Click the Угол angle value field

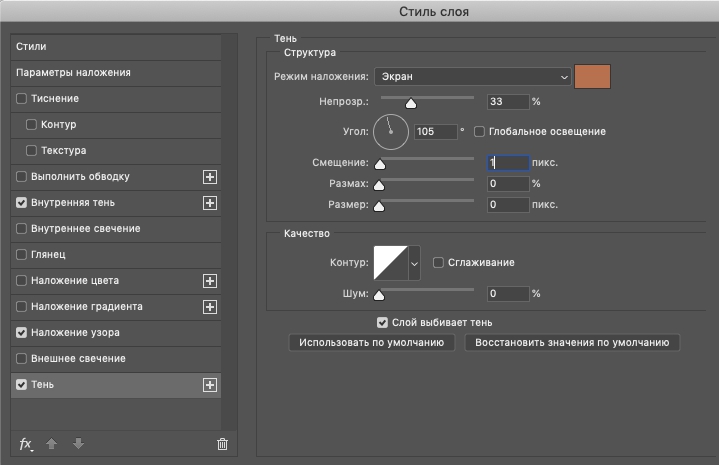(436, 132)
